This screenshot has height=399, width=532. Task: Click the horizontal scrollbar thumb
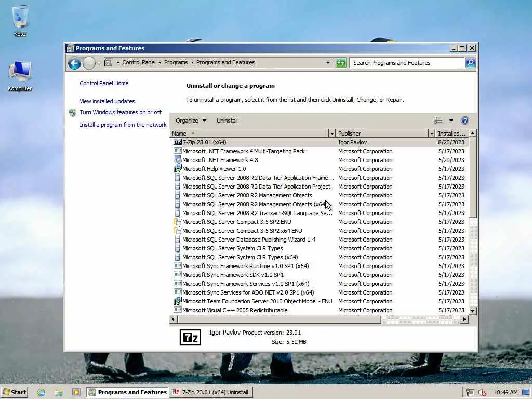(x=279, y=320)
